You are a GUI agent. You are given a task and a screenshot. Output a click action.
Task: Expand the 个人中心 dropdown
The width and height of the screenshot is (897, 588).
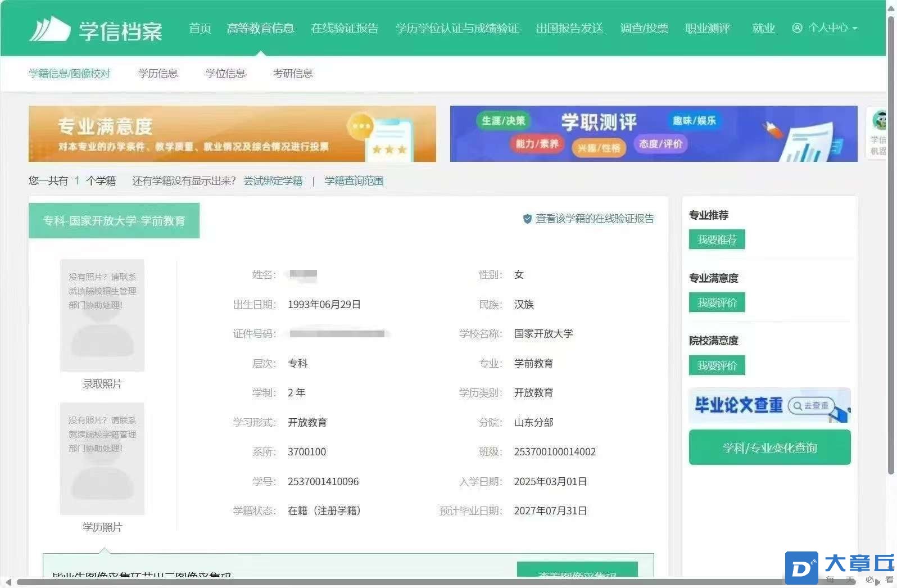click(x=832, y=28)
